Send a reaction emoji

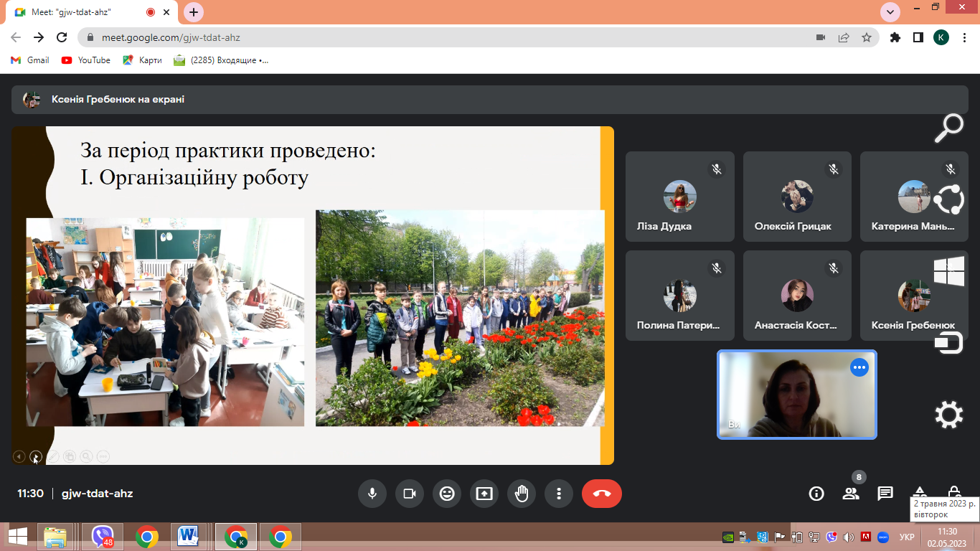pyautogui.click(x=447, y=494)
